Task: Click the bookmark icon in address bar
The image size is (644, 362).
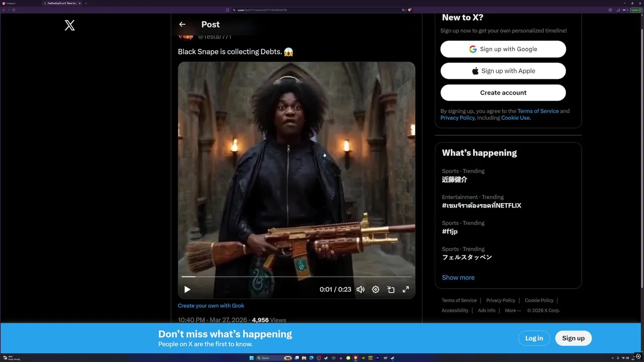Action: pos(227,10)
